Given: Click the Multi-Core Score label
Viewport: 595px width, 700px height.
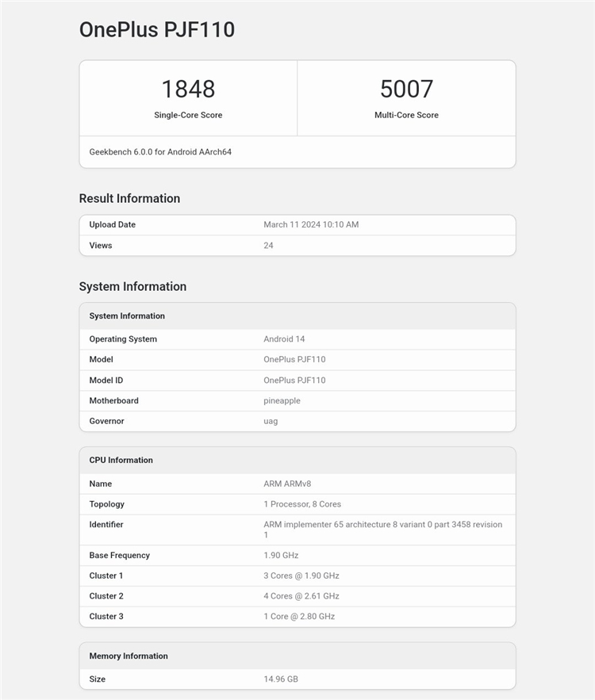Looking at the screenshot, I should tap(406, 115).
